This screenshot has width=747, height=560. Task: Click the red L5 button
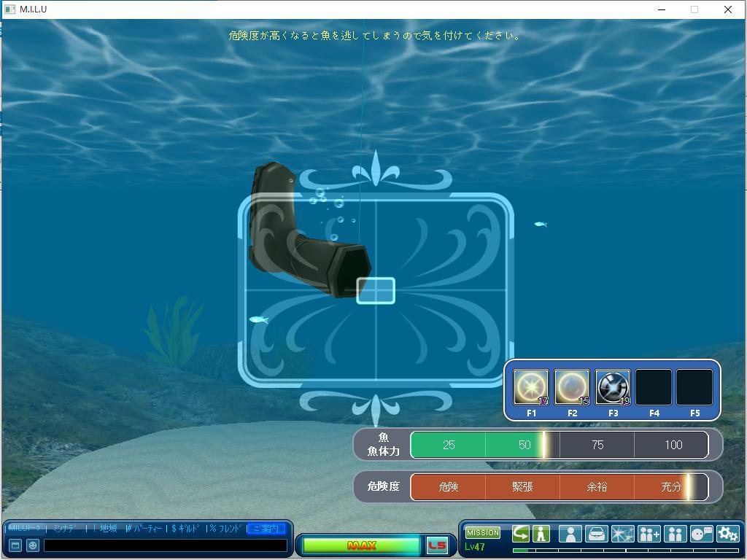[x=437, y=545]
